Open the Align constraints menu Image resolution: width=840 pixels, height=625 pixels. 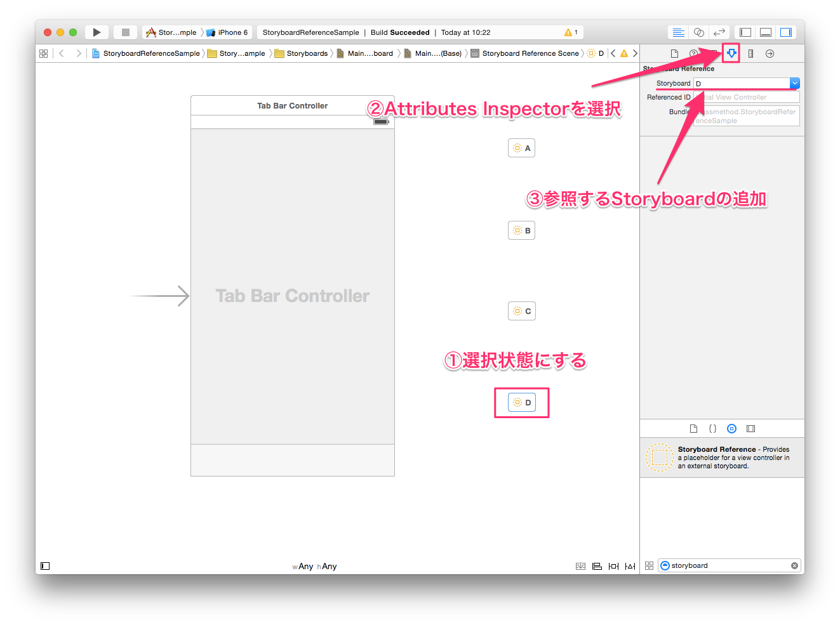597,566
